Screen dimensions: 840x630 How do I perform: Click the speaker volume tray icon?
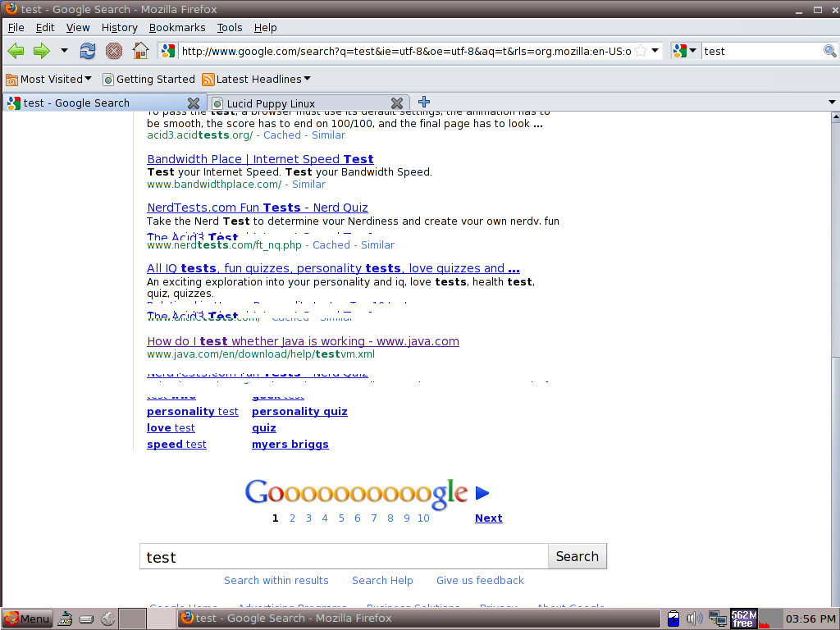point(694,619)
